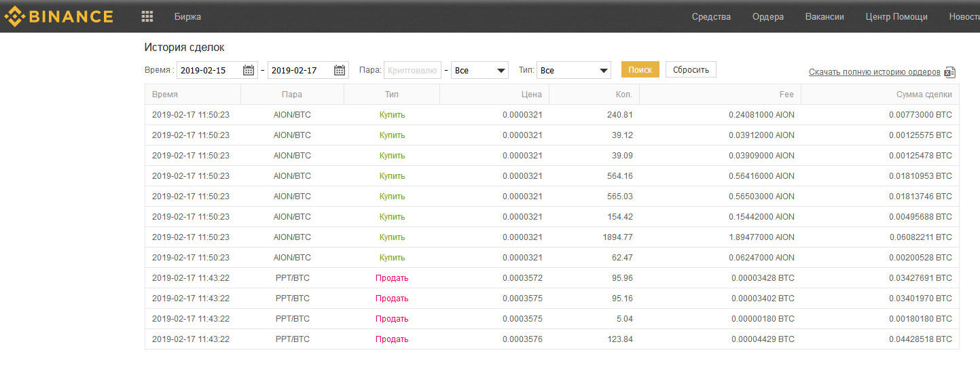
Task: Click the Binance logo
Action: (58, 16)
